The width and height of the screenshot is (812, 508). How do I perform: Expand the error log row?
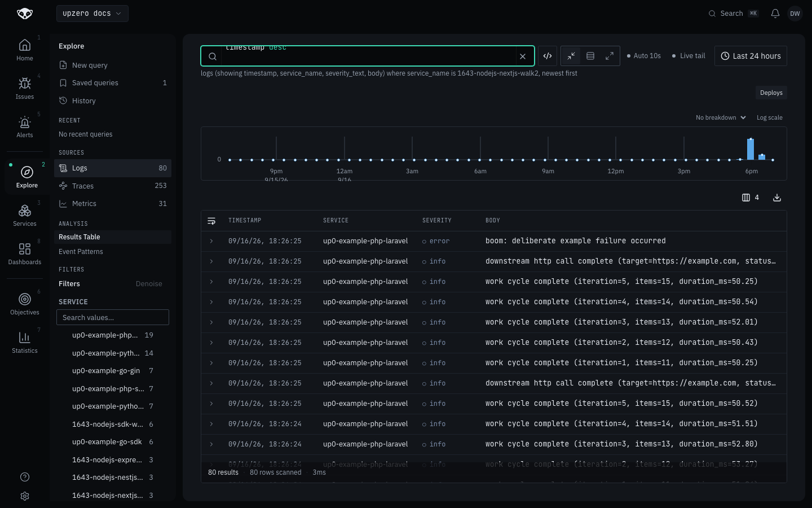(211, 241)
